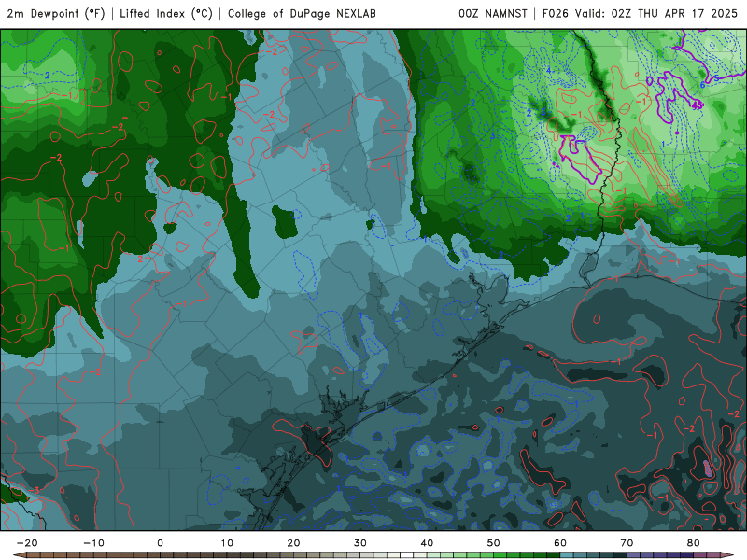Click the 60 tick label on color scale

pyautogui.click(x=560, y=543)
